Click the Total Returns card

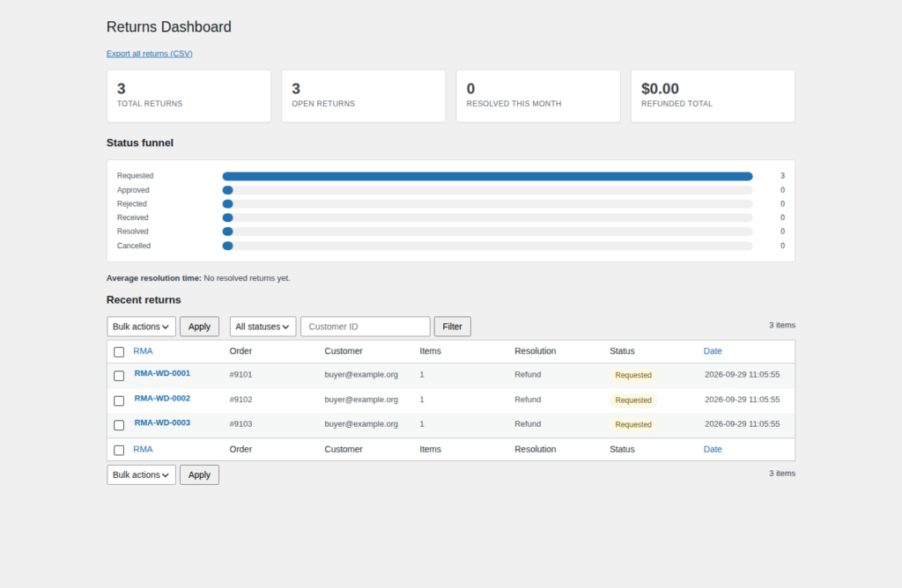tap(189, 96)
